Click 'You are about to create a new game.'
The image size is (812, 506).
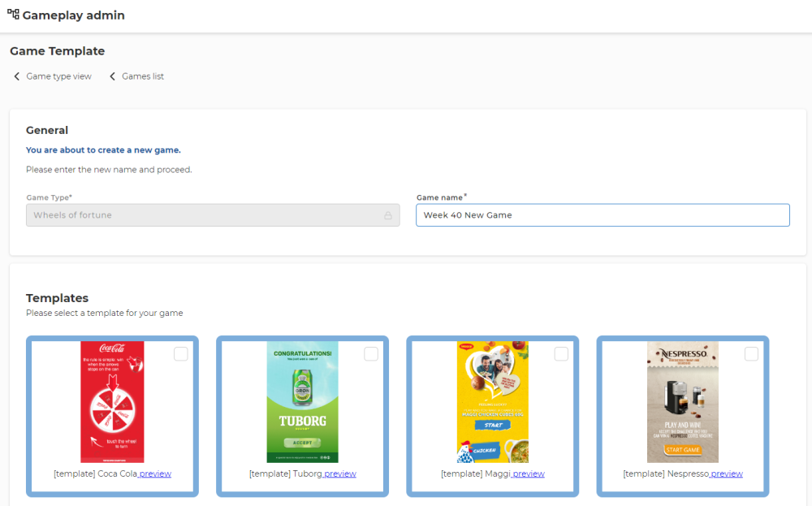[104, 149]
